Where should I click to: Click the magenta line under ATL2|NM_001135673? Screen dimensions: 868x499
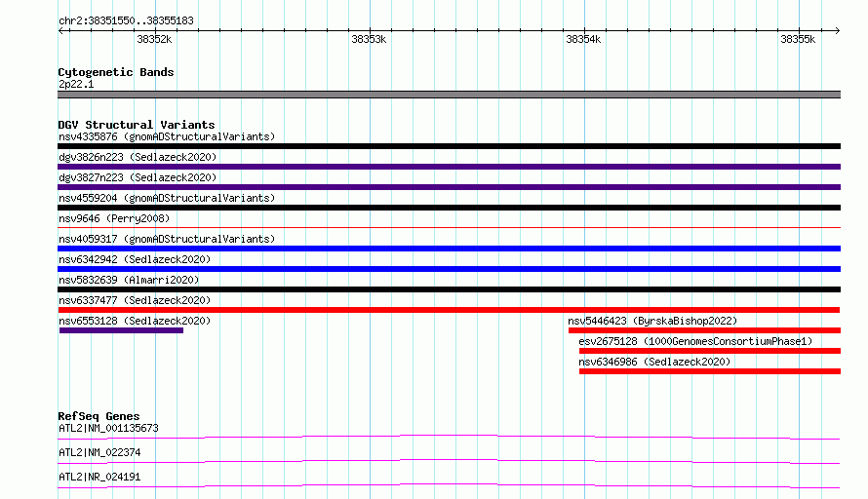click(449, 437)
